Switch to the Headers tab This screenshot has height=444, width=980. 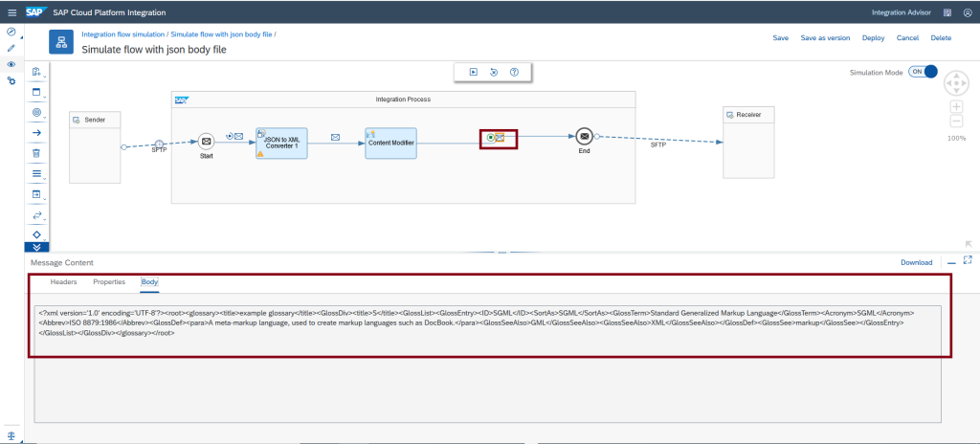pyautogui.click(x=64, y=282)
